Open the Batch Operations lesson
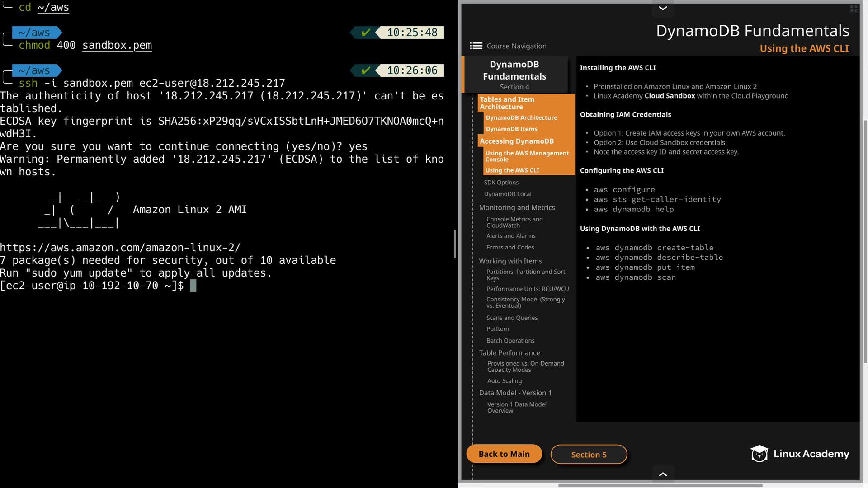Image resolution: width=868 pixels, height=488 pixels. coord(510,341)
